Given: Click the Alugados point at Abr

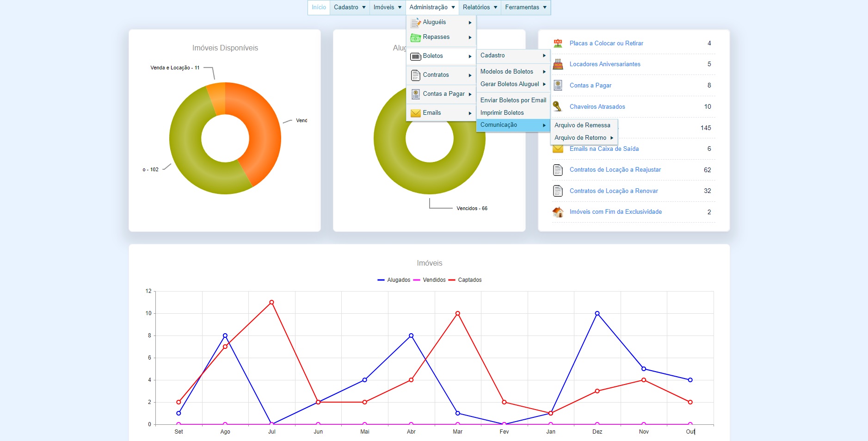Looking at the screenshot, I should click(x=411, y=335).
